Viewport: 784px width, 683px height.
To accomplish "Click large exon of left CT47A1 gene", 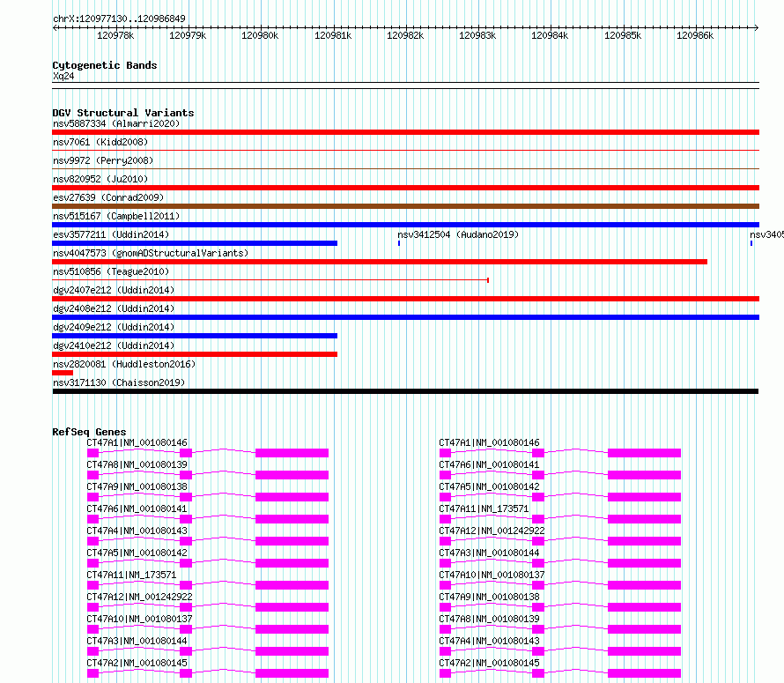I will [x=292, y=453].
